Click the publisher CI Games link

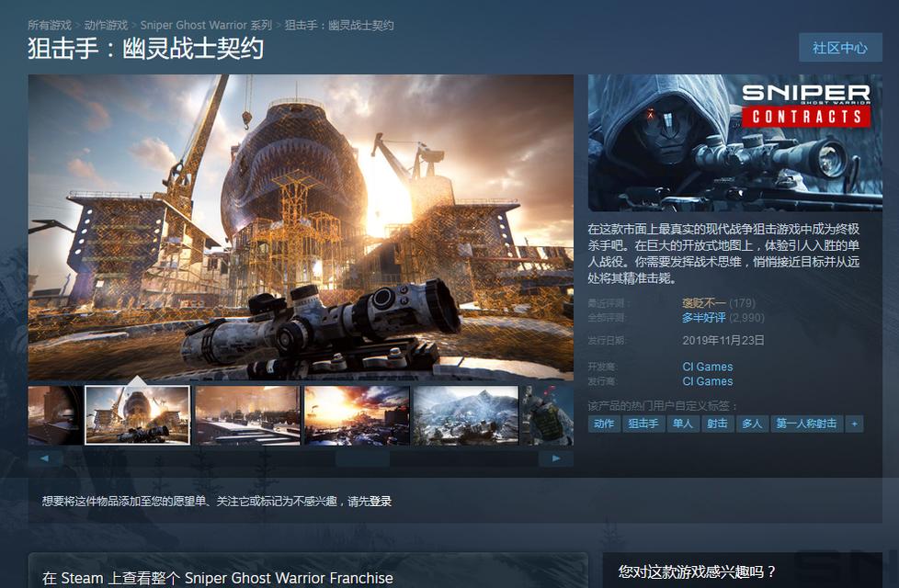tap(708, 381)
